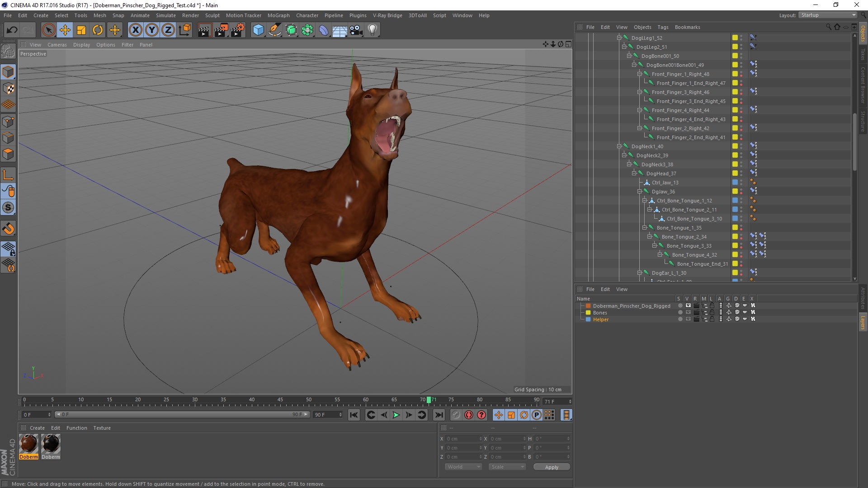Viewport: 868px width, 488px height.
Task: Toggle X axis lock
Action: click(135, 30)
